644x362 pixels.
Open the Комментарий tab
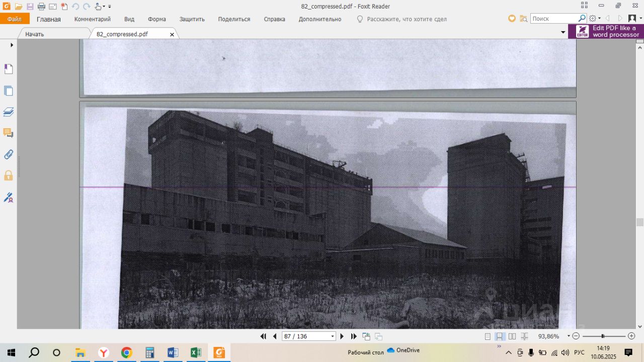(x=93, y=19)
